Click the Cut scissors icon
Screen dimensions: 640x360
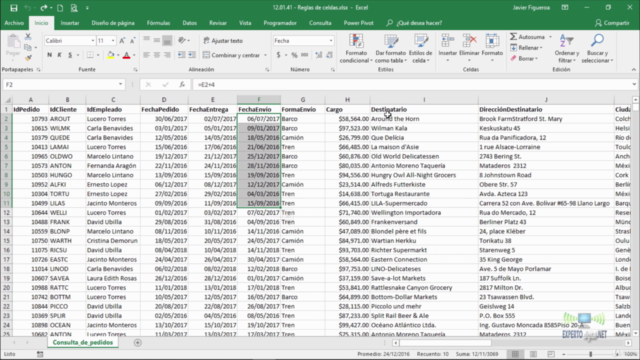pos(28,37)
